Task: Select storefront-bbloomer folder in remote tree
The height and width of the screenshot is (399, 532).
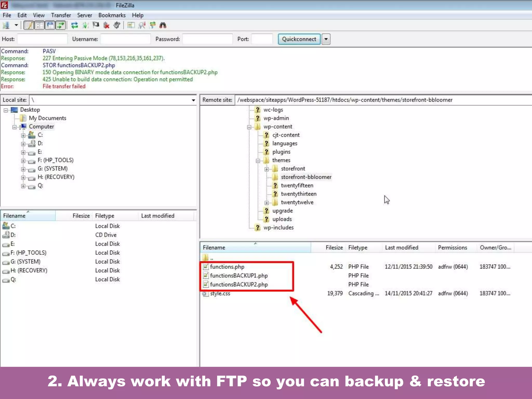Action: coord(306,177)
